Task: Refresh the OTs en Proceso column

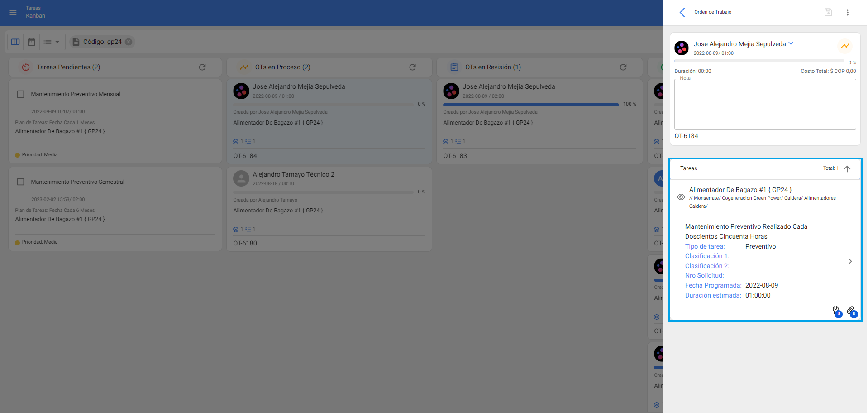Action: (412, 67)
